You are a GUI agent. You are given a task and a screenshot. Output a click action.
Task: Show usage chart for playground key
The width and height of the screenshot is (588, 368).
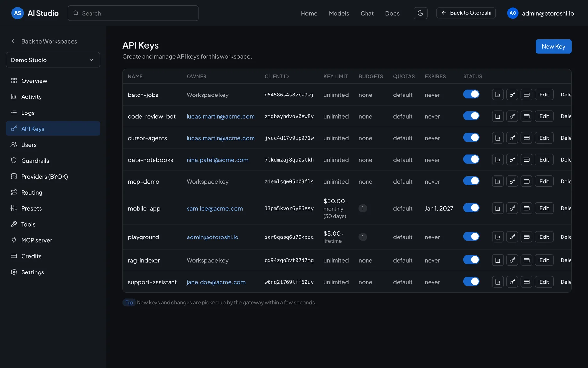point(498,237)
